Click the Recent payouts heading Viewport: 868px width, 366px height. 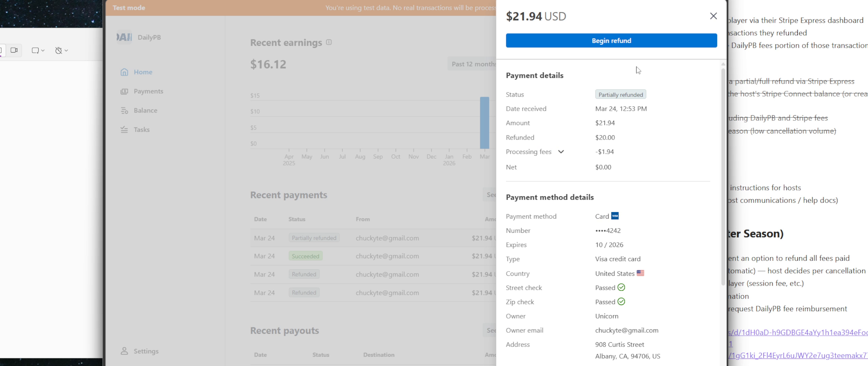(284, 330)
